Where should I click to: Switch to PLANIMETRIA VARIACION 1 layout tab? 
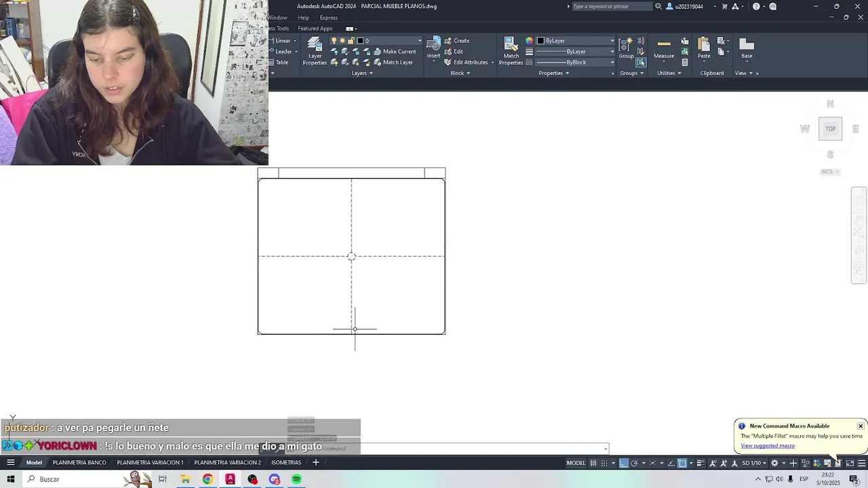point(150,462)
